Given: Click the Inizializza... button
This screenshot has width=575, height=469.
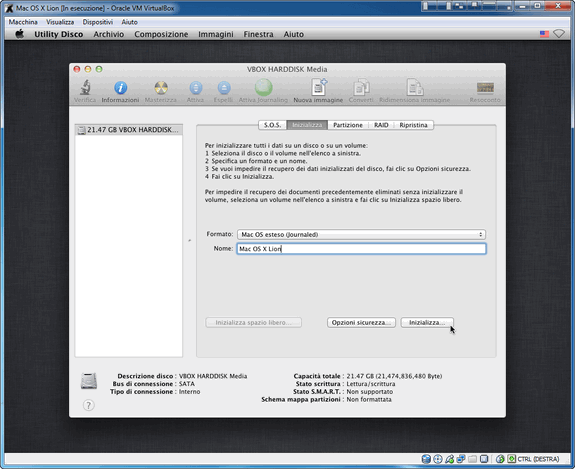Looking at the screenshot, I should [427, 323].
